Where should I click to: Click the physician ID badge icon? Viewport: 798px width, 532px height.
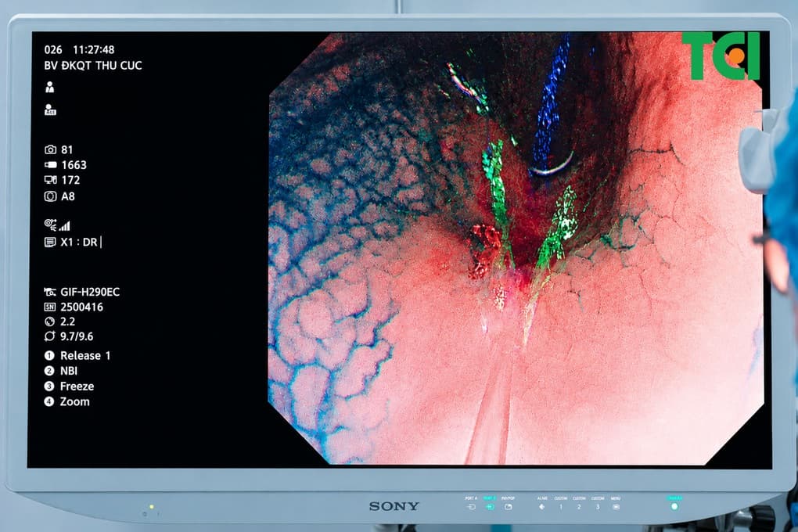click(x=50, y=110)
